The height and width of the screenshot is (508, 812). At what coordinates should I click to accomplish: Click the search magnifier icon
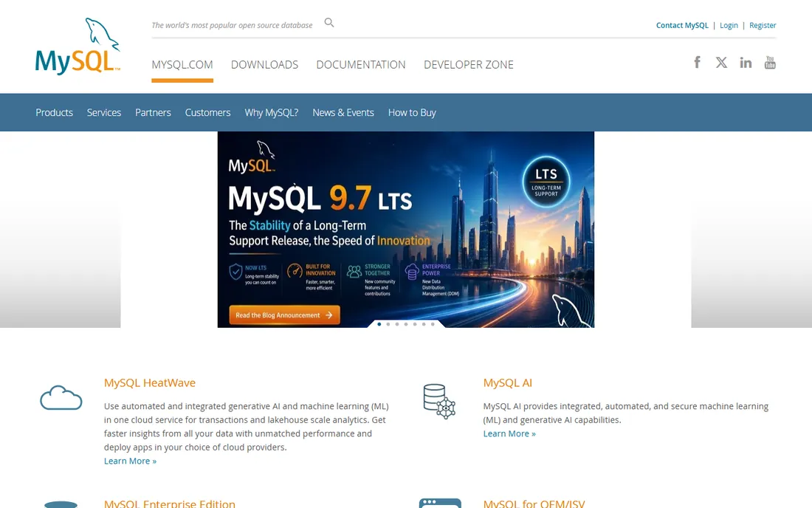[x=328, y=23]
